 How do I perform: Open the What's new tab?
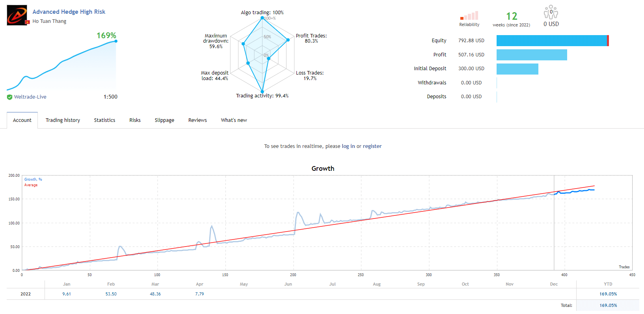click(234, 120)
